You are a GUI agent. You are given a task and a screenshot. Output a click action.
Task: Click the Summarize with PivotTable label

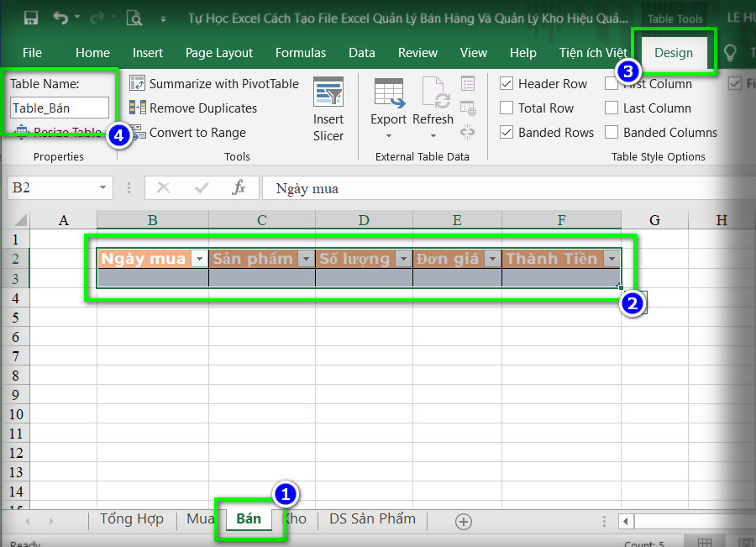point(224,84)
